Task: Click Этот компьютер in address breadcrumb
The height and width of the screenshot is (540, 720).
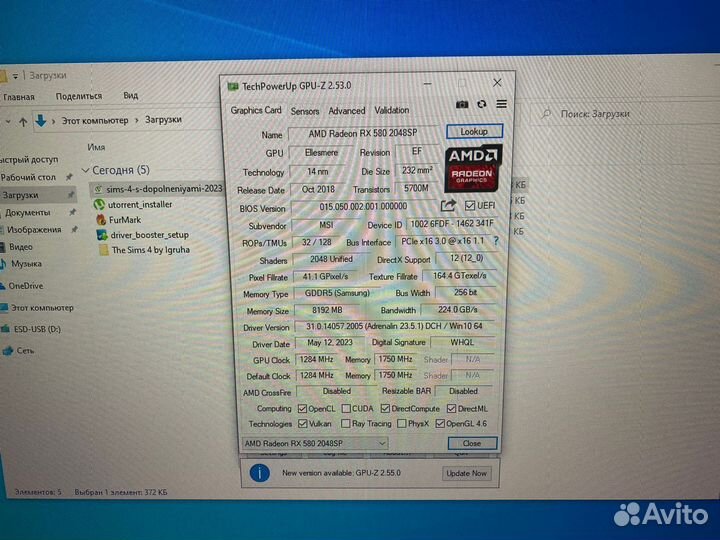Action: click(95, 120)
